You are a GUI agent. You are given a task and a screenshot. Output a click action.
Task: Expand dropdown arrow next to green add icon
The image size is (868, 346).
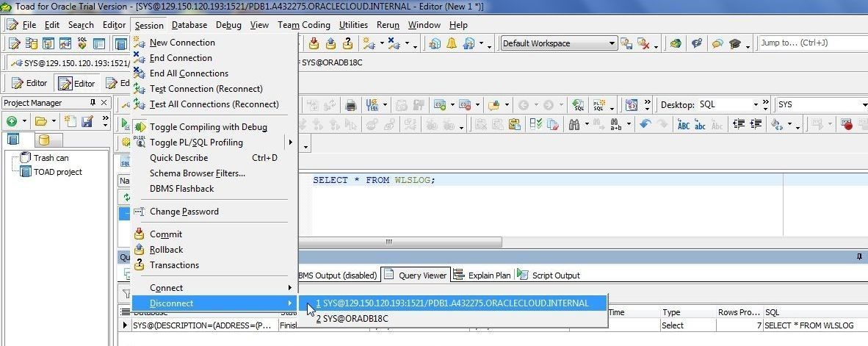(x=24, y=120)
